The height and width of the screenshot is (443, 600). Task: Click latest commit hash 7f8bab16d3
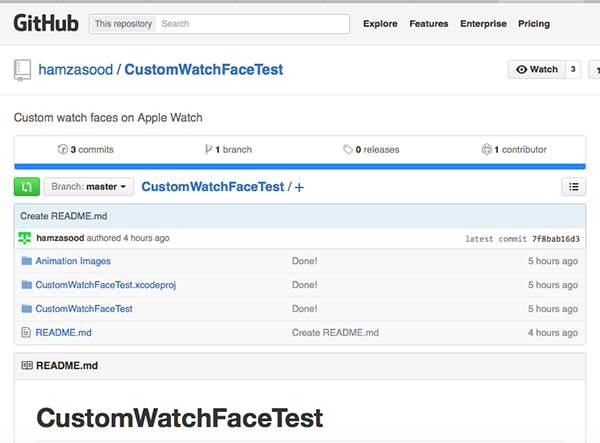pyautogui.click(x=556, y=239)
